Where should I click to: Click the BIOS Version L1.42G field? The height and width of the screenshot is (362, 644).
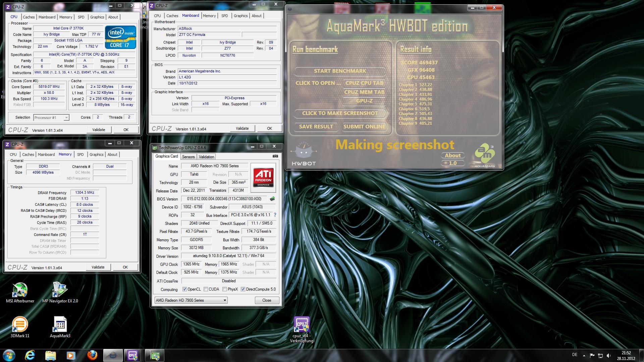point(227,77)
